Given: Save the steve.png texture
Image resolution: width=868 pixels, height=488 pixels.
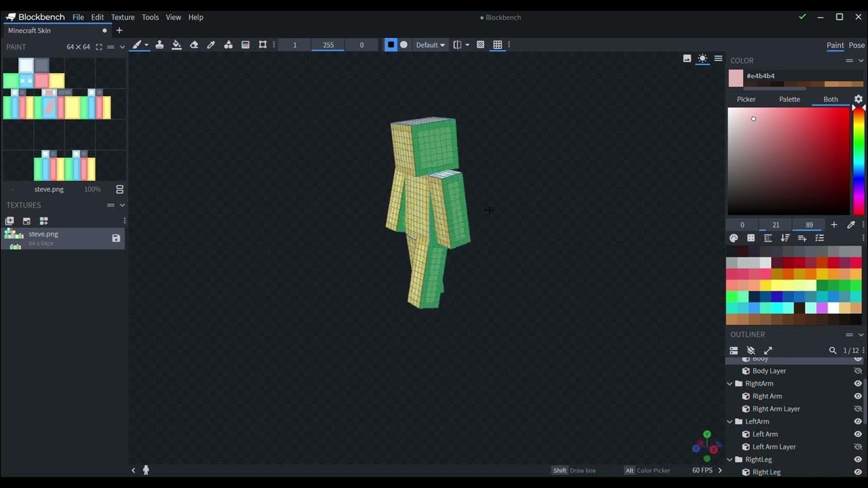Looking at the screenshot, I should click(x=116, y=239).
